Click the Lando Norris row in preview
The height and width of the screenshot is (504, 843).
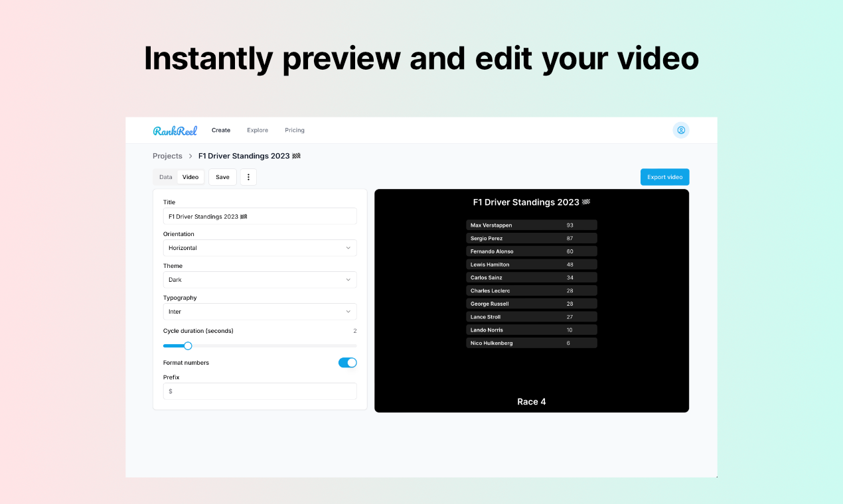[x=532, y=330]
